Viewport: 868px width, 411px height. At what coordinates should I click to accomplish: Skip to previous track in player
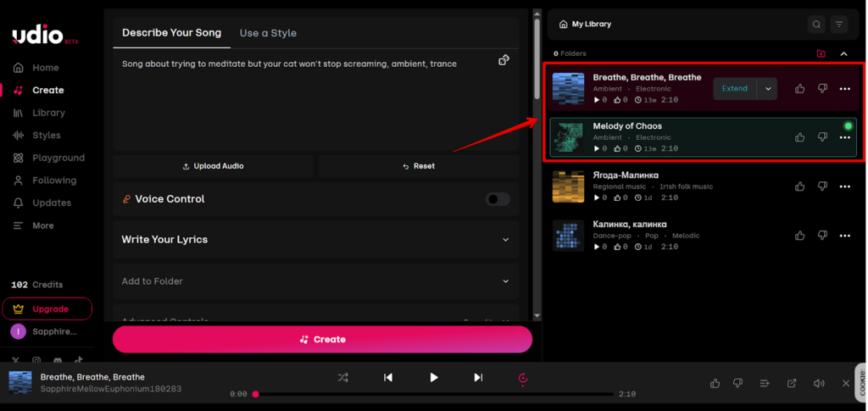click(x=388, y=378)
